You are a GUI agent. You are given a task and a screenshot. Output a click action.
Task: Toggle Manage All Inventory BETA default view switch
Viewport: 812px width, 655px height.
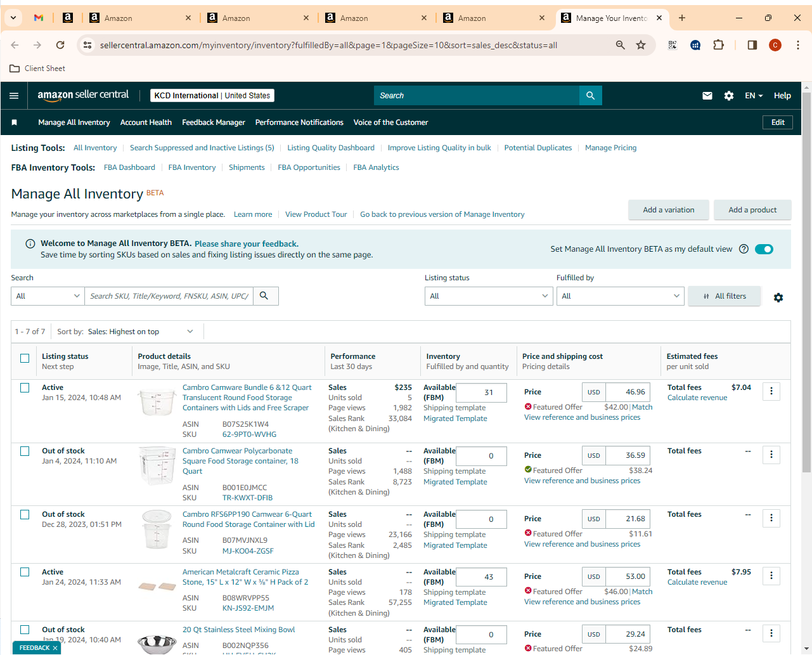764,249
